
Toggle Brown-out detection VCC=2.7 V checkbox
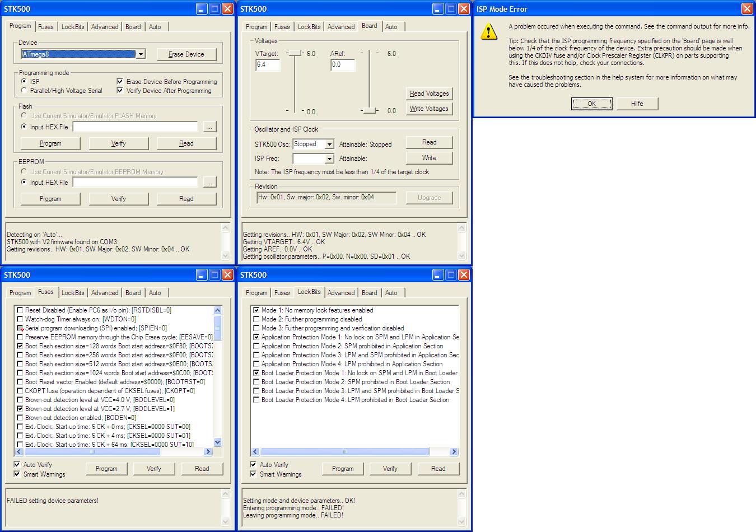click(x=20, y=409)
